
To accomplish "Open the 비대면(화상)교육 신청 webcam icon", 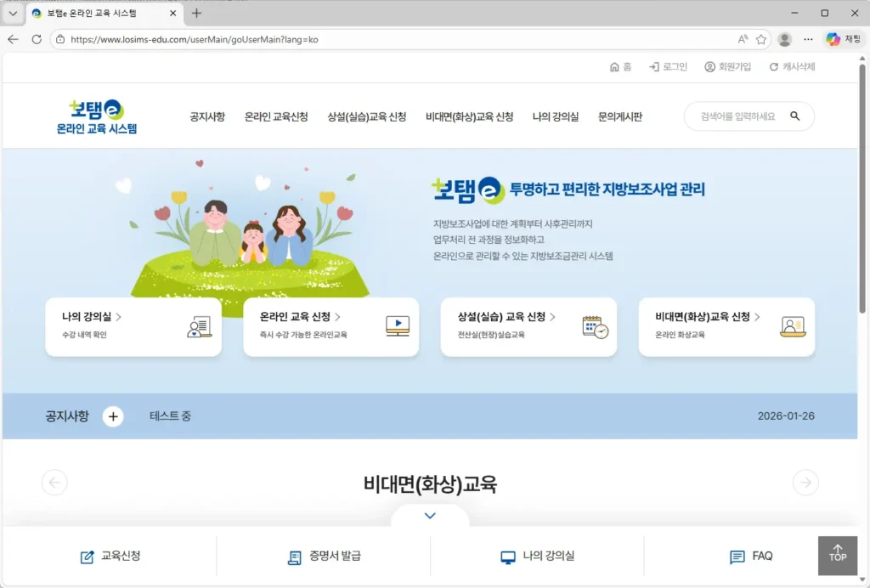I will coord(792,327).
